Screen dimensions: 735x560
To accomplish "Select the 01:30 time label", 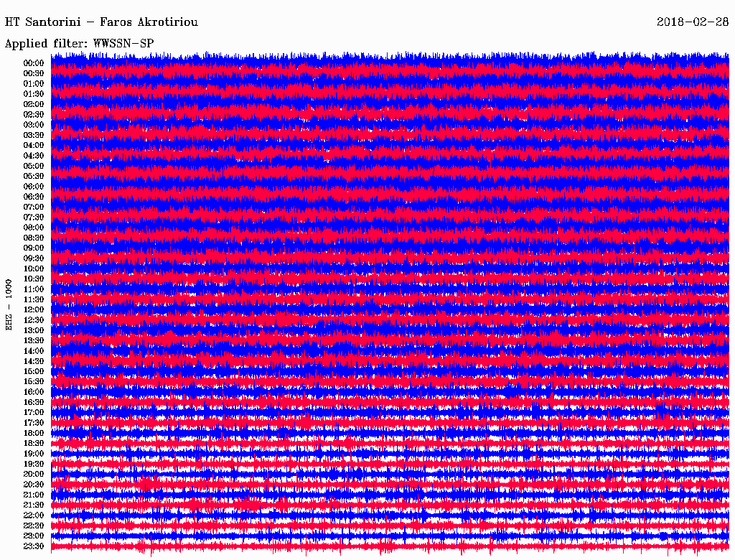I will pyautogui.click(x=34, y=94).
